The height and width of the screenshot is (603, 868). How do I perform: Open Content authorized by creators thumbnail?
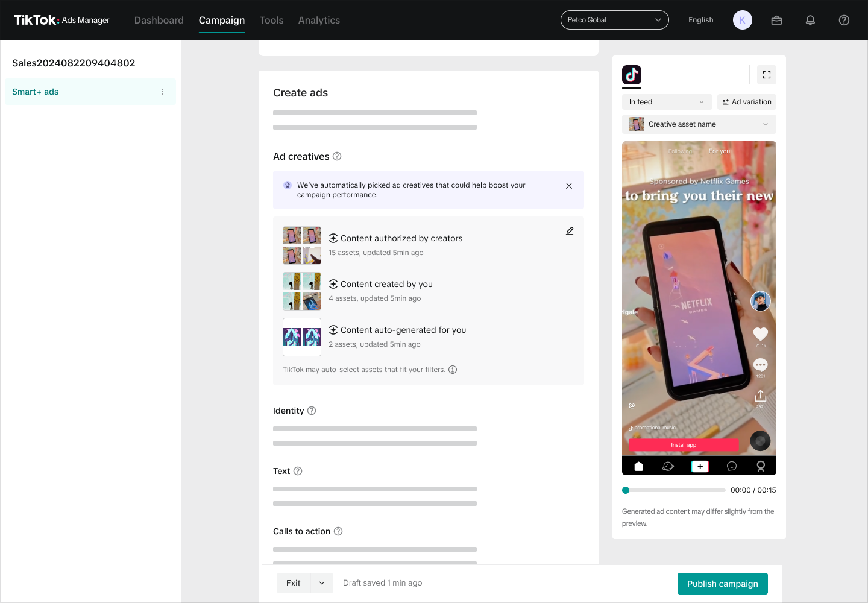pos(302,245)
